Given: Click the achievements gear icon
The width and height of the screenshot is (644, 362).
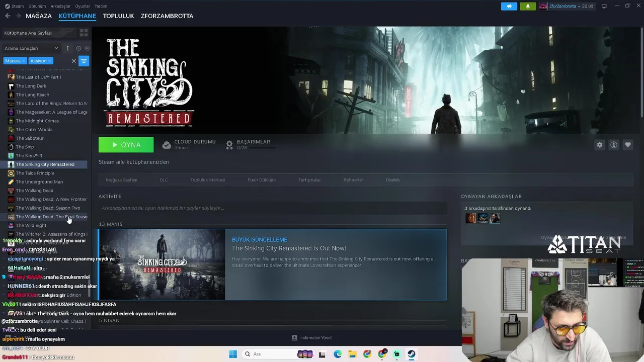Looking at the screenshot, I should click(229, 145).
